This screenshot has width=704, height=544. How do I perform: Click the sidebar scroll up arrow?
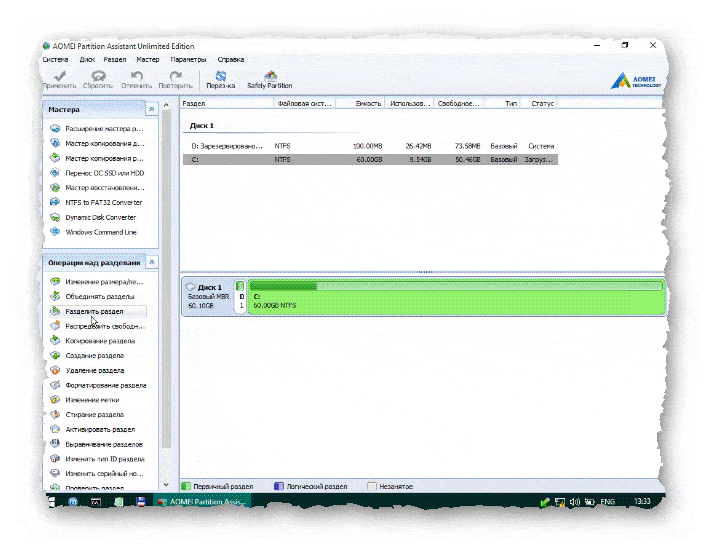[166, 105]
